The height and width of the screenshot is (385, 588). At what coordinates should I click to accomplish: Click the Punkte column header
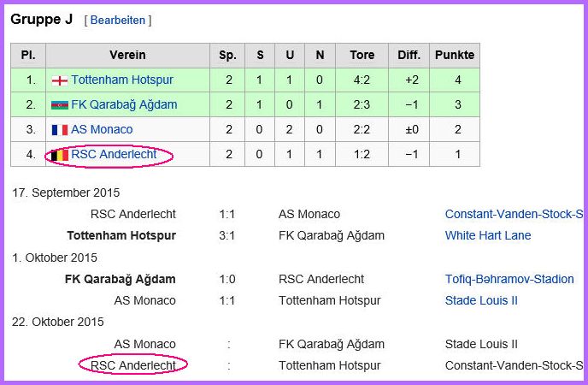tap(455, 55)
